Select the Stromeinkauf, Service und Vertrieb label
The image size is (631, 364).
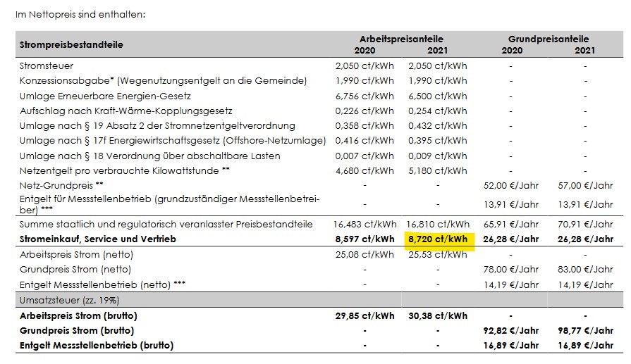tap(98, 239)
